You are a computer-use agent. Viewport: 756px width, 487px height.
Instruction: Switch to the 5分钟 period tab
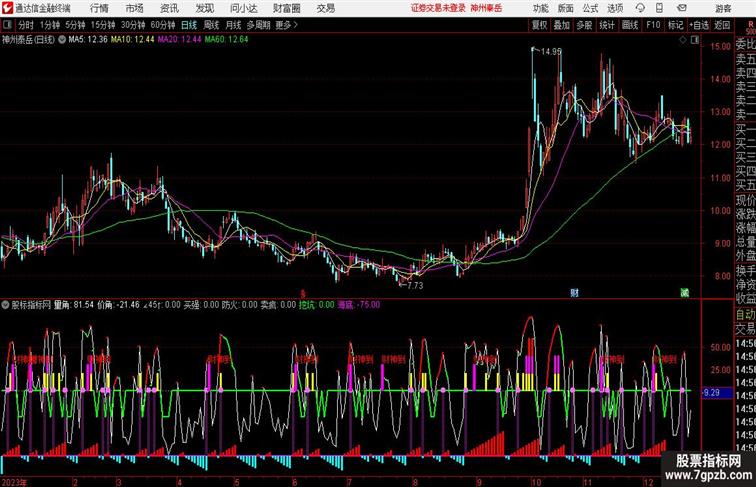click(x=75, y=25)
